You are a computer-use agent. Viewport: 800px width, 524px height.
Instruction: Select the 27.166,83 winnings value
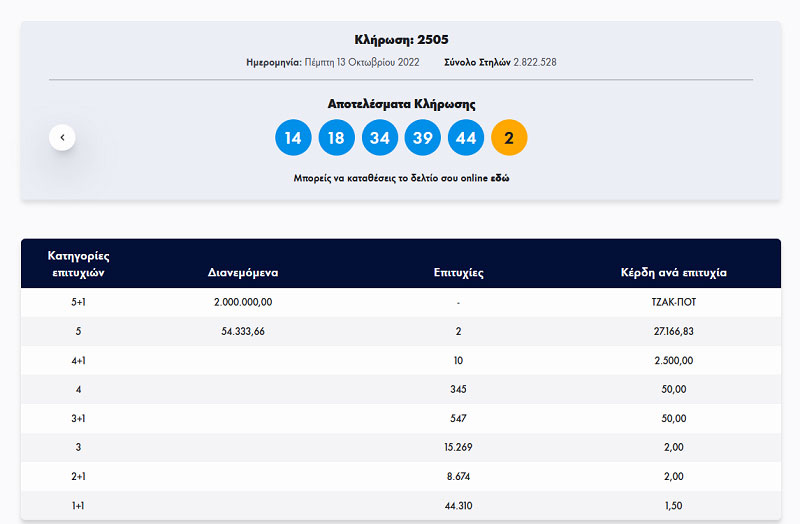pyautogui.click(x=674, y=331)
